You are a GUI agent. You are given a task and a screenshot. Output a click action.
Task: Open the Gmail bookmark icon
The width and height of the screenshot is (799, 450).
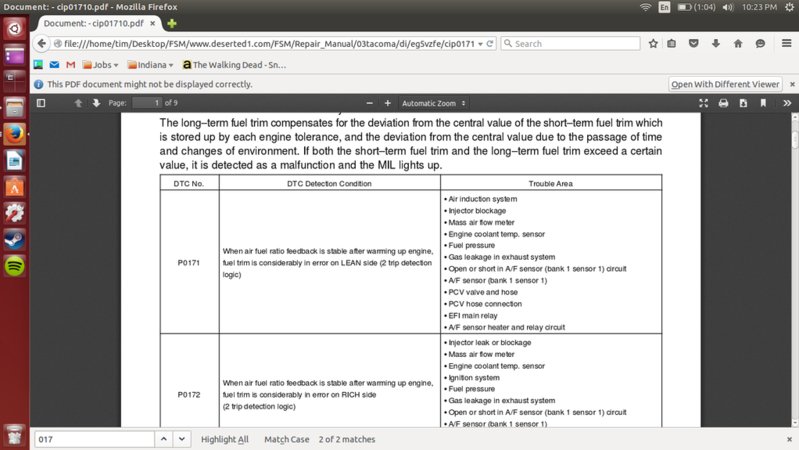71,65
